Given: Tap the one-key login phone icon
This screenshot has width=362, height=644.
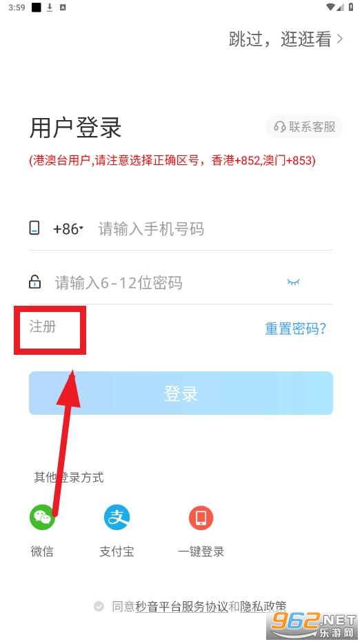Looking at the screenshot, I should pos(201,517).
